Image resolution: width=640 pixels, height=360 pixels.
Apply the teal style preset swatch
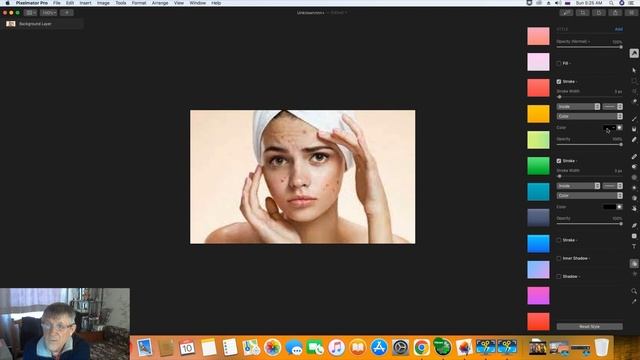tap(538, 192)
